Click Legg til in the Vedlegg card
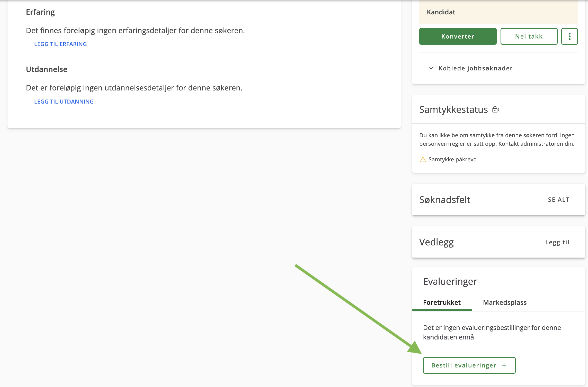This screenshot has height=387, width=588. coord(557,242)
